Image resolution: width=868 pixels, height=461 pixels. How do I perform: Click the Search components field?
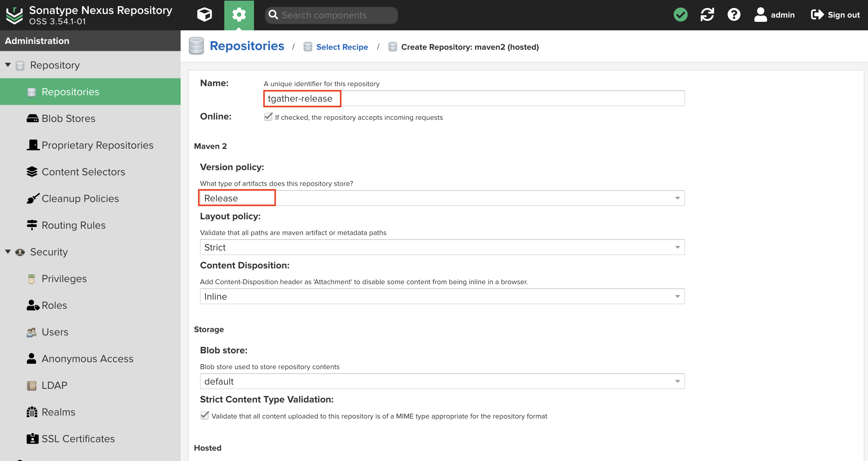331,15
